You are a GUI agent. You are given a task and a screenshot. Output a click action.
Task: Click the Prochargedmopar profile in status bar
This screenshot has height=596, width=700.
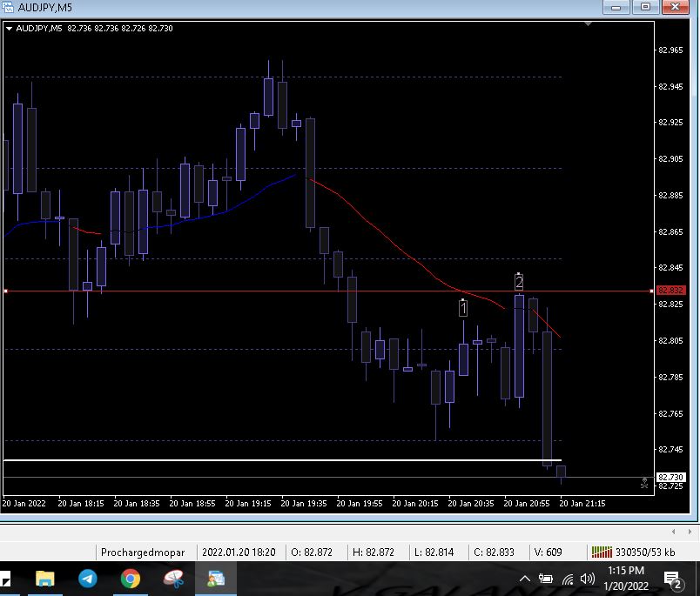143,552
